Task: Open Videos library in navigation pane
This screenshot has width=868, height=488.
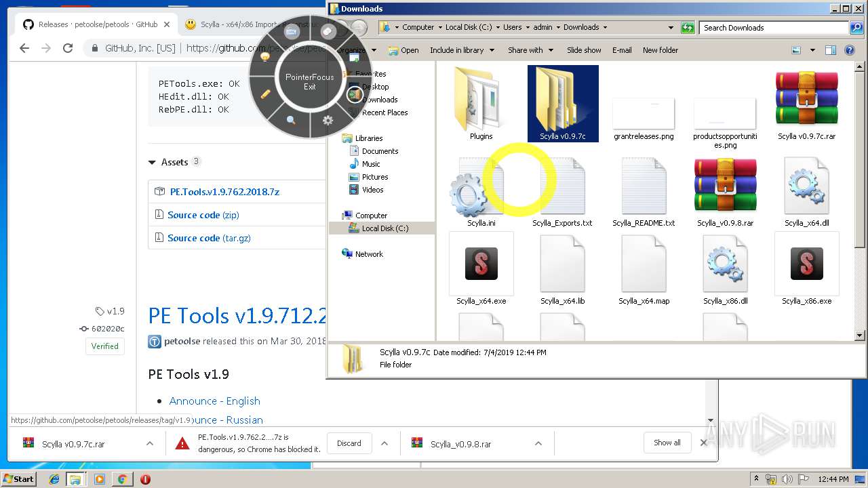Action: 373,190
